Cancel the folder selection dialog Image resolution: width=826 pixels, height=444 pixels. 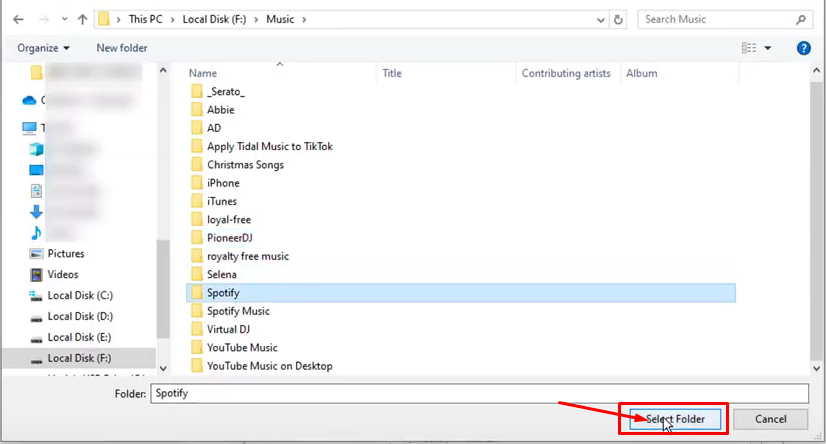pos(770,419)
